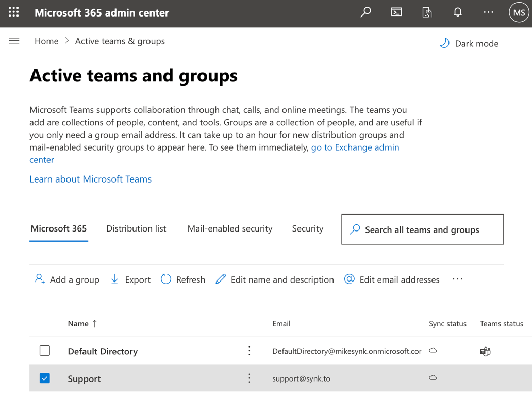The height and width of the screenshot is (396, 532).
Task: Sort by the Name column header
Action: [x=82, y=324]
